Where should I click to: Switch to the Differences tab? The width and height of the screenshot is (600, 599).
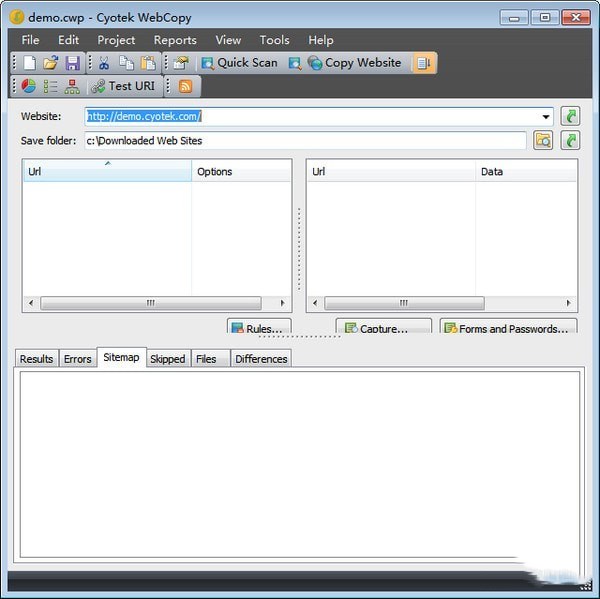pos(261,359)
